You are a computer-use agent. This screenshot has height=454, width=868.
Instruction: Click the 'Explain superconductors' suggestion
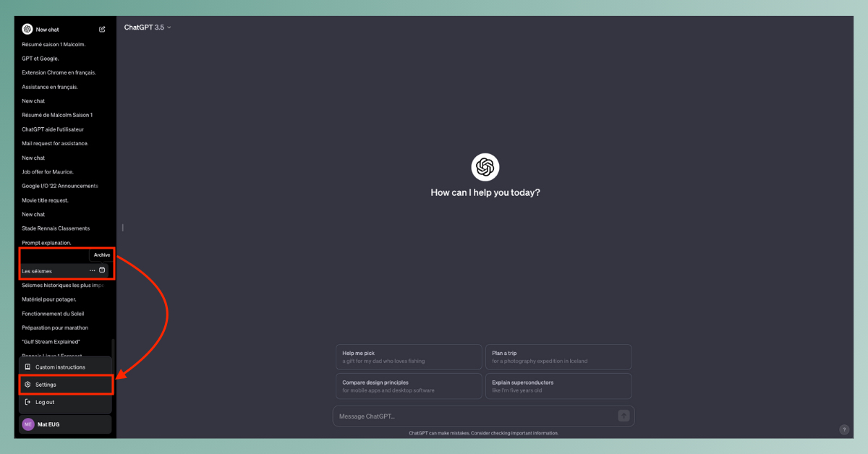558,386
